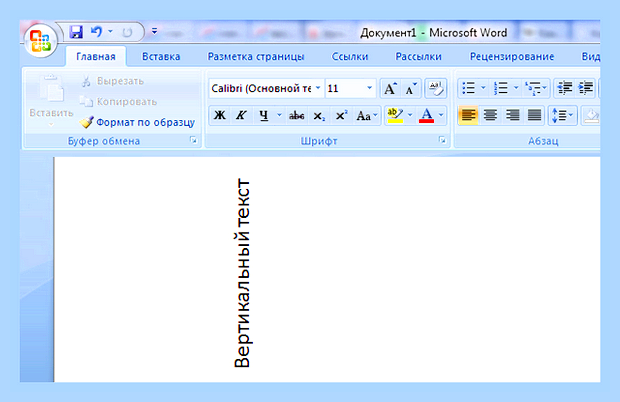The height and width of the screenshot is (402, 620).
Task: Center the text
Action: 490,115
